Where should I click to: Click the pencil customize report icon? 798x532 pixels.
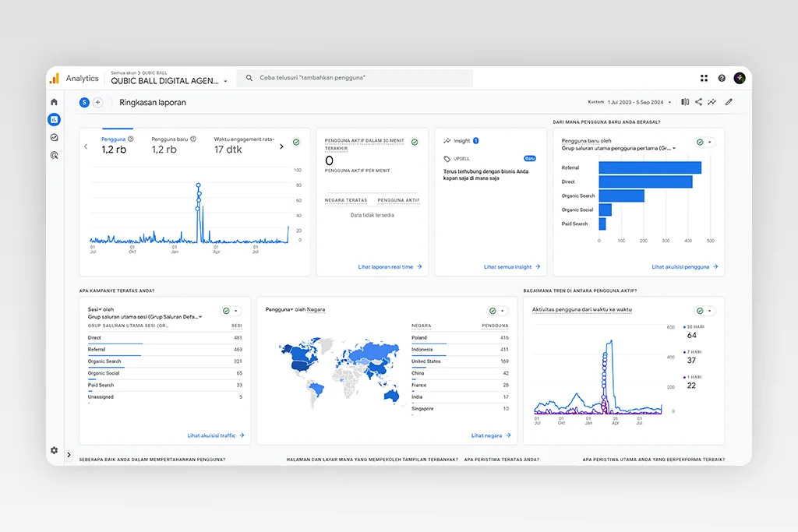[x=729, y=102]
